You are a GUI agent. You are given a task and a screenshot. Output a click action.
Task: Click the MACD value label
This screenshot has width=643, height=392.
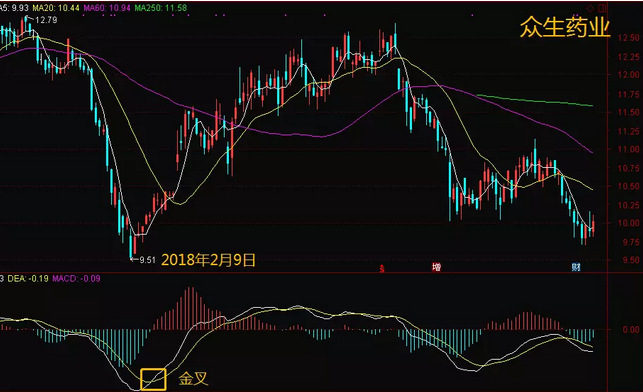coord(76,278)
